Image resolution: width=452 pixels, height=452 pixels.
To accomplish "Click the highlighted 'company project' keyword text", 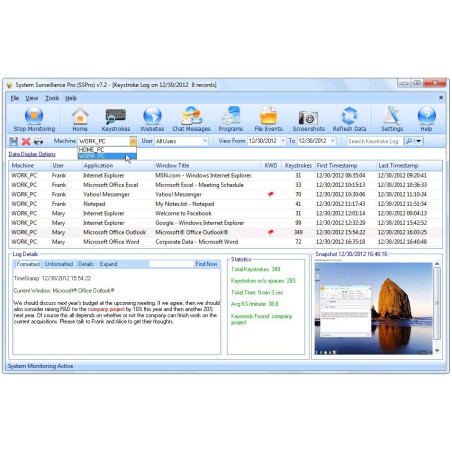I will click(x=106, y=309).
